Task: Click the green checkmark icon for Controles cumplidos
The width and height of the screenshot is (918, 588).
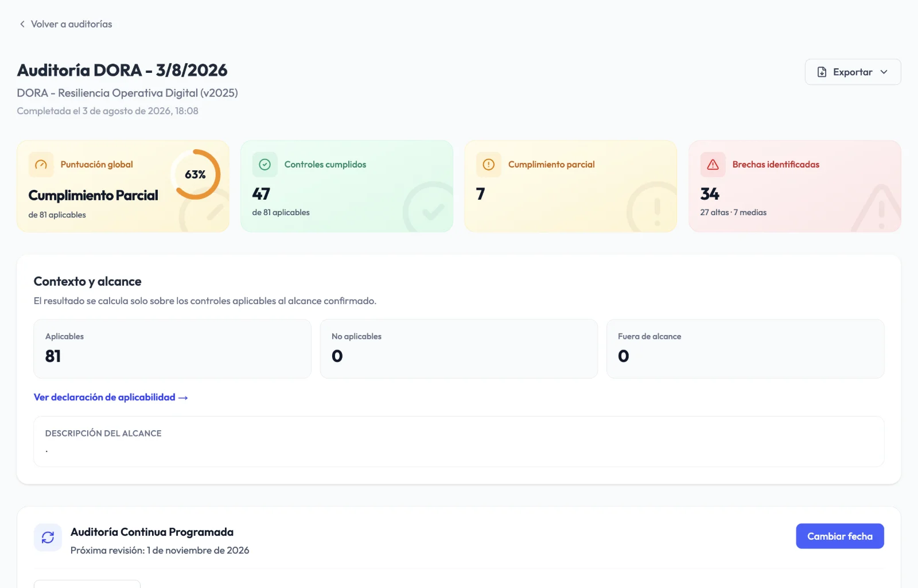Action: tap(264, 165)
